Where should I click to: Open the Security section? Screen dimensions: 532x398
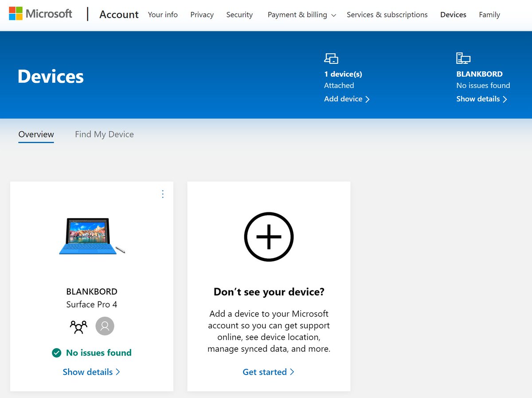point(239,15)
